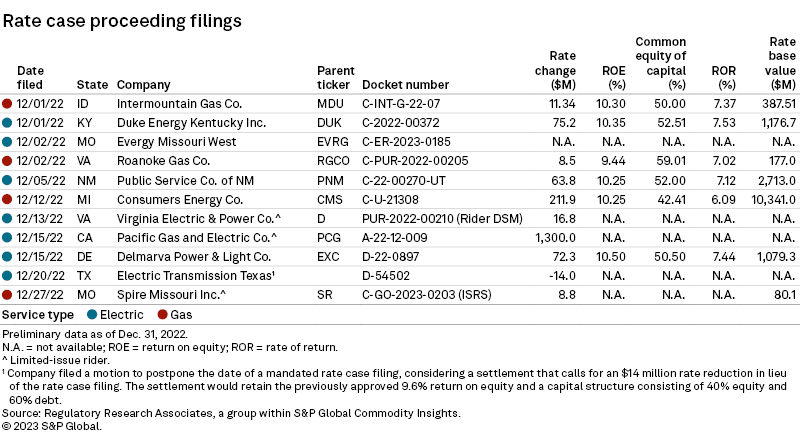Viewport: 800px width, 443px height.
Task: Click the Date filed column header
Action: 31,78
